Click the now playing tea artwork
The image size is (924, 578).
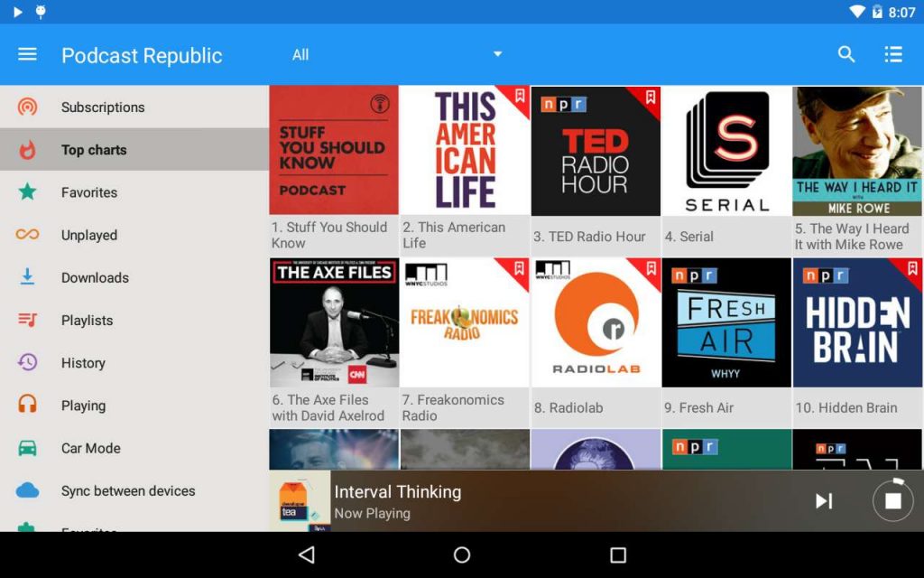pos(300,500)
